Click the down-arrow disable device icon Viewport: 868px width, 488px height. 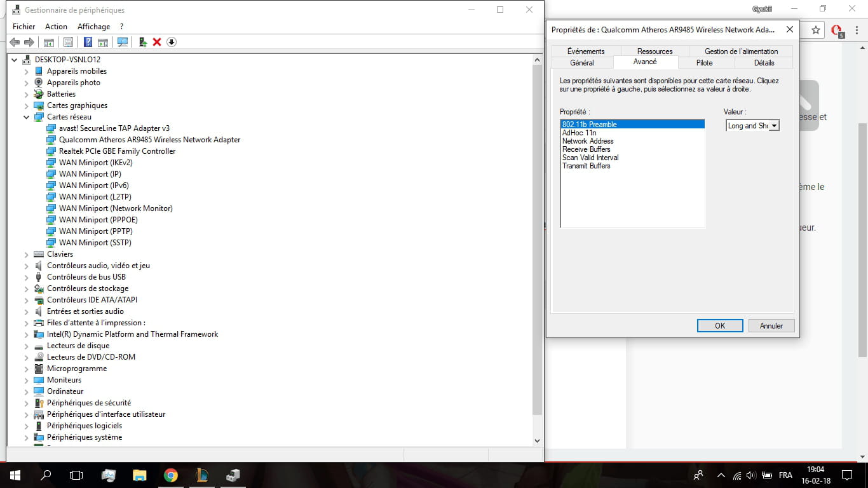click(x=172, y=42)
